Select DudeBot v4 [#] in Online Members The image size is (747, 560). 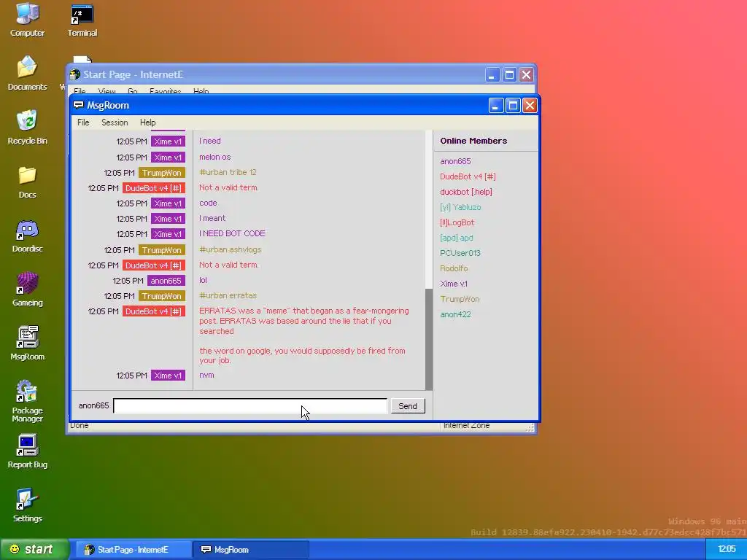tap(468, 176)
